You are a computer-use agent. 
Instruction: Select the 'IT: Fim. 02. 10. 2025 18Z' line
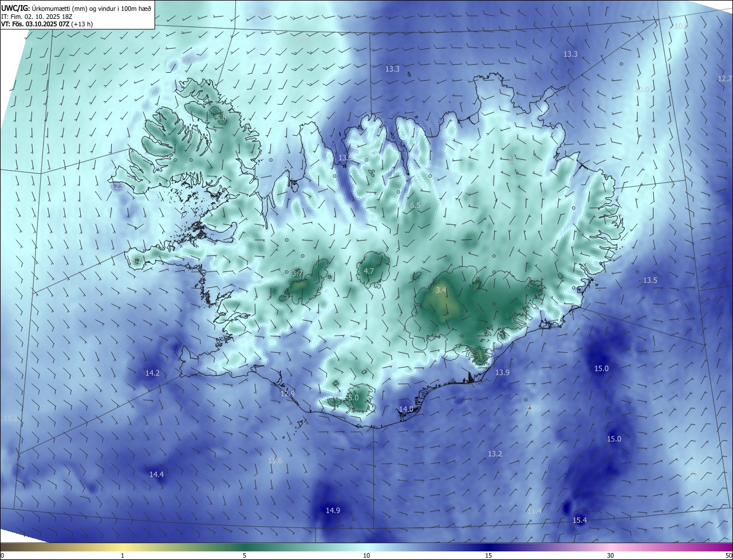coord(38,17)
